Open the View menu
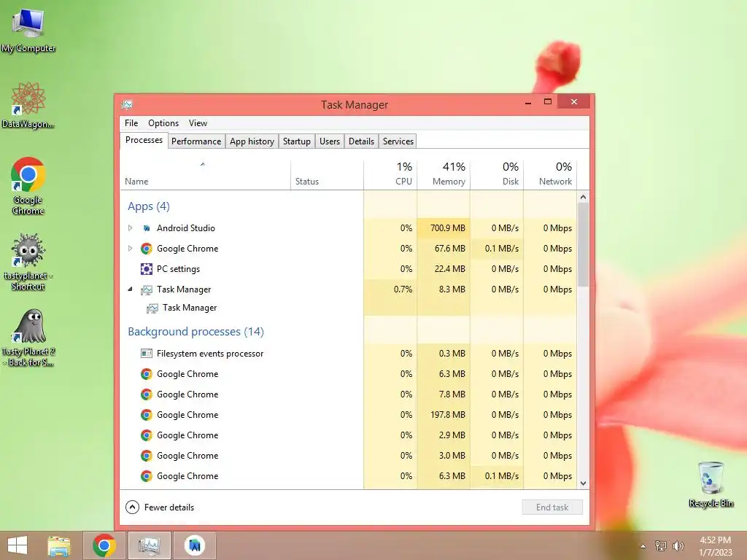This screenshot has width=747, height=560. point(198,122)
